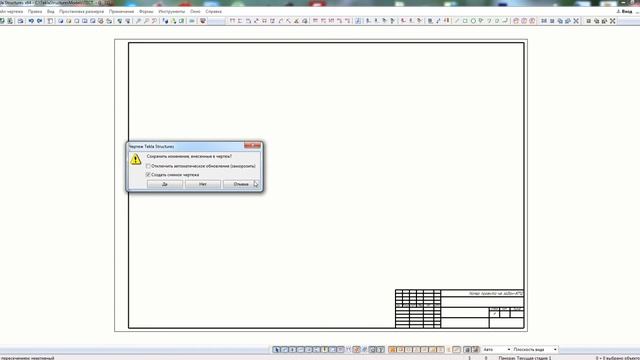
Task: Click the arrow selection switch in the bottom toolbar
Action: [x=276, y=350]
